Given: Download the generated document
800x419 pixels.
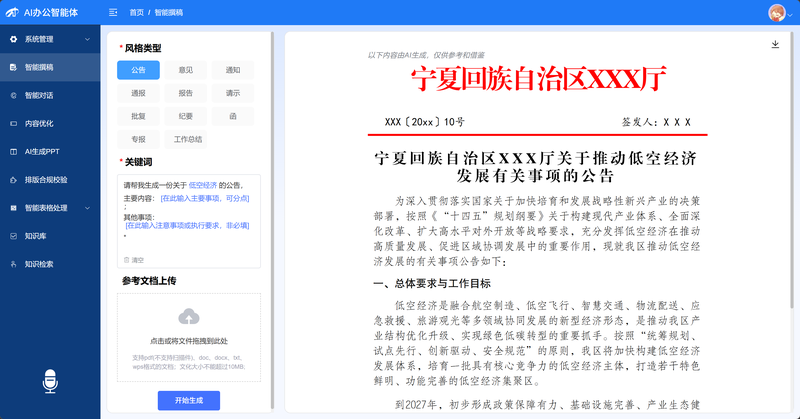Looking at the screenshot, I should pyautogui.click(x=775, y=44).
